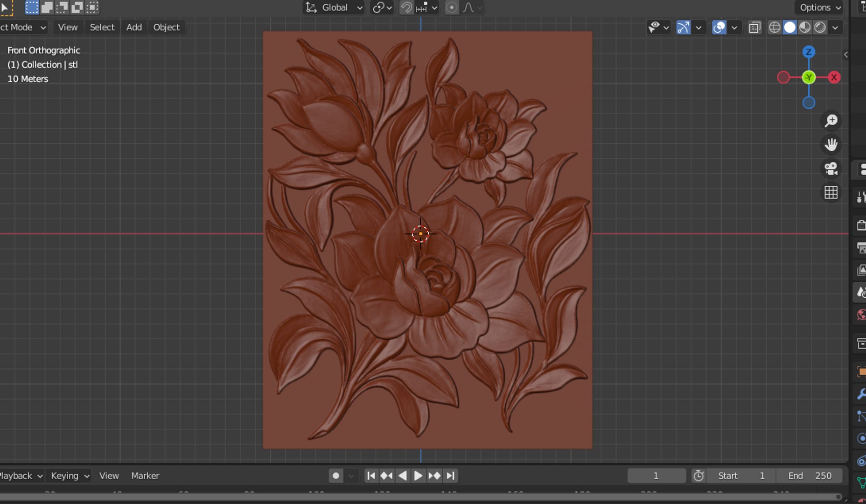Open the Global transform orientation dropdown
This screenshot has height=504, width=866.
tap(334, 7)
